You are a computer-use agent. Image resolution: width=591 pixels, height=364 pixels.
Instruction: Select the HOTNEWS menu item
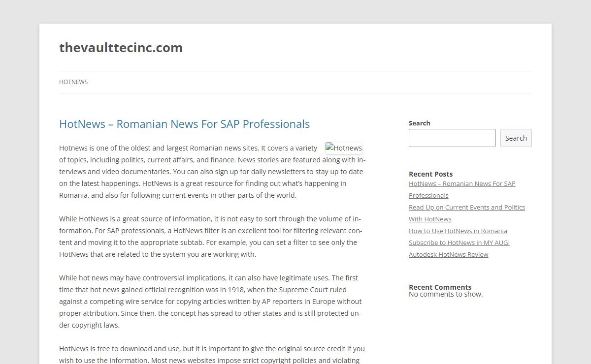tap(73, 82)
